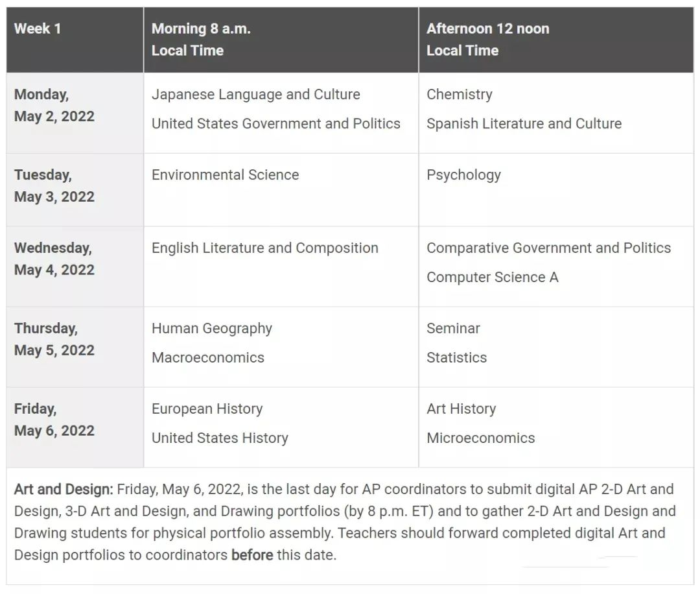Select European History exam entry
The image size is (700, 594).
(x=207, y=409)
